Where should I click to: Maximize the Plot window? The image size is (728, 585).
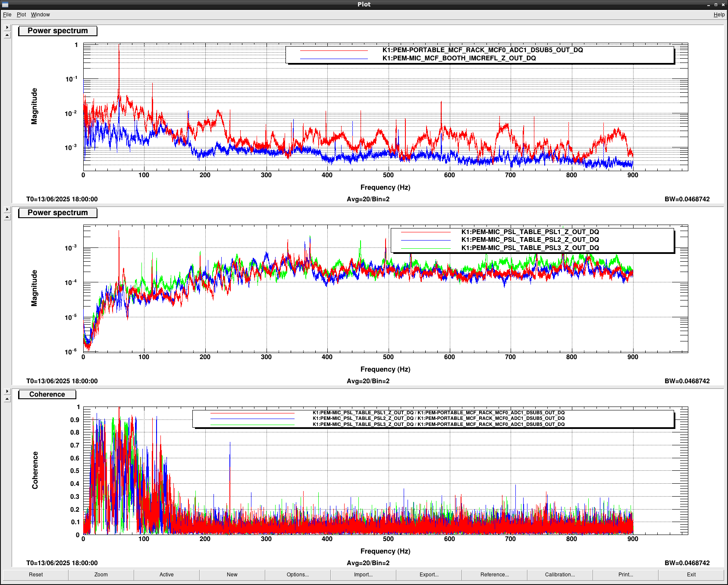(x=716, y=5)
